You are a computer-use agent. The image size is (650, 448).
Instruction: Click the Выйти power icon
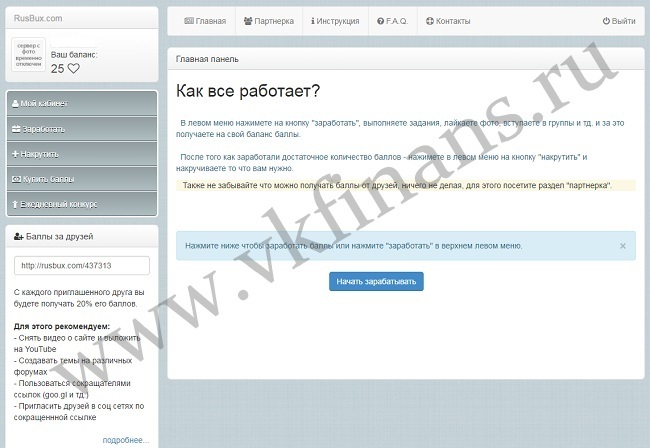click(x=606, y=21)
